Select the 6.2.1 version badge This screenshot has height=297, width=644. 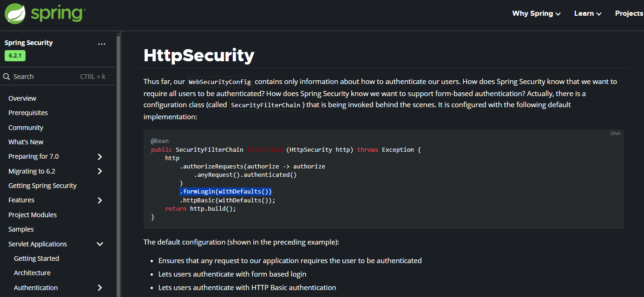pos(15,56)
